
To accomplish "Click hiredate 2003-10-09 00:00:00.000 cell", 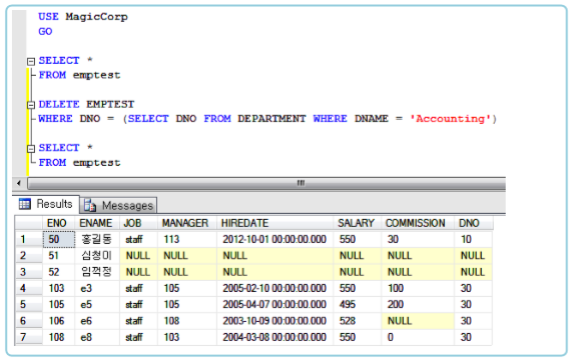I will pos(275,321).
